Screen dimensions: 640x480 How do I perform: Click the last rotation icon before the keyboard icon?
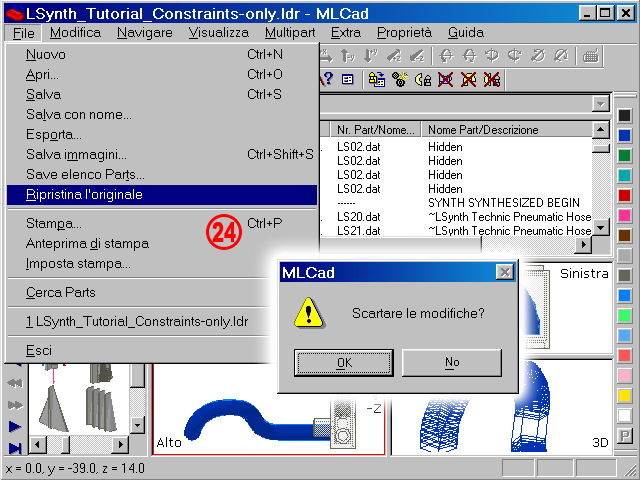[x=562, y=56]
